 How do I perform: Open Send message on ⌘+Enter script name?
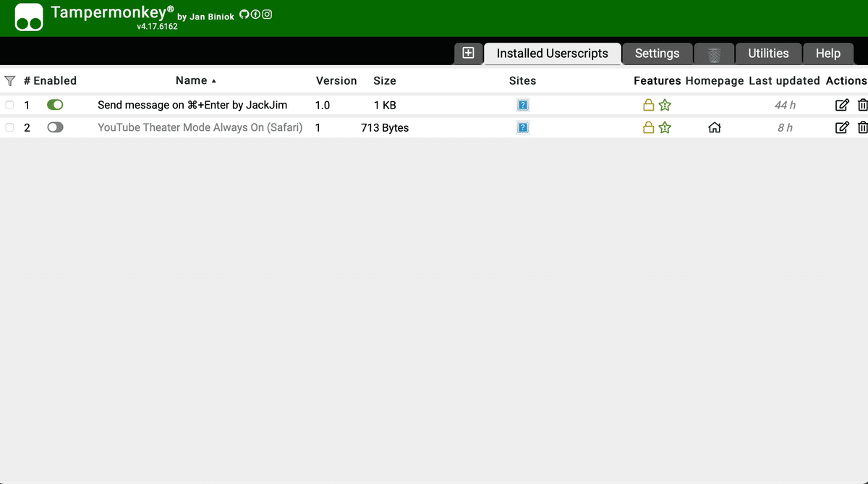point(192,105)
